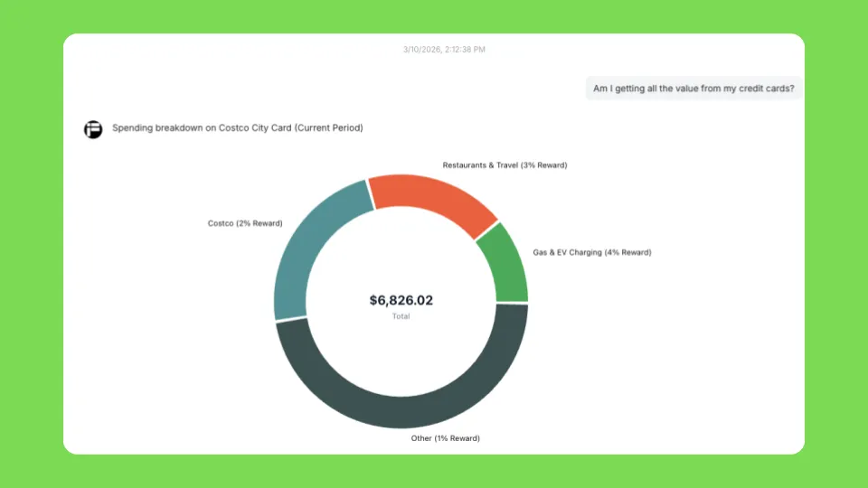Click the 'Total' caption under the amount
The width and height of the screenshot is (868, 488).
401,316
